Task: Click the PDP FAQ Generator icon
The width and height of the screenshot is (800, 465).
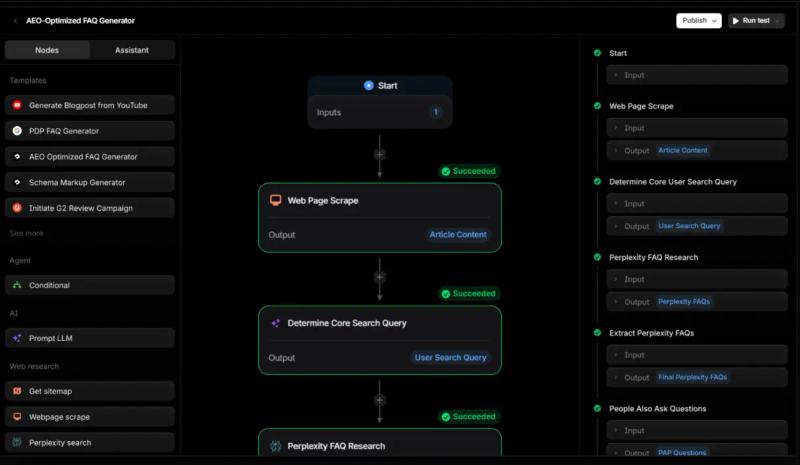Action: (17, 131)
